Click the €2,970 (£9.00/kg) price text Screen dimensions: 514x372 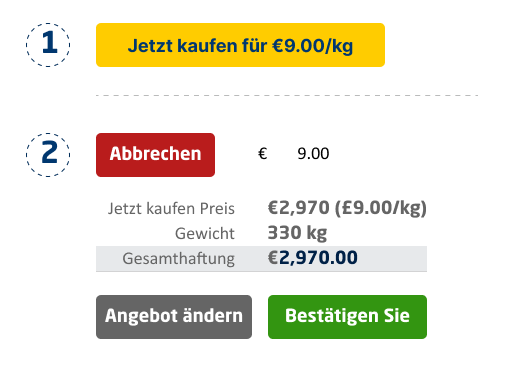pos(347,208)
